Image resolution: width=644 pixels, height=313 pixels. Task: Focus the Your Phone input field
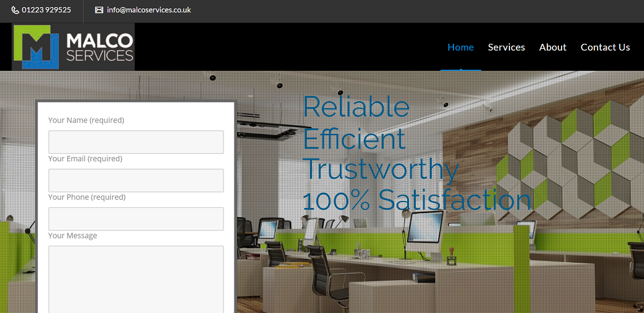point(136,219)
